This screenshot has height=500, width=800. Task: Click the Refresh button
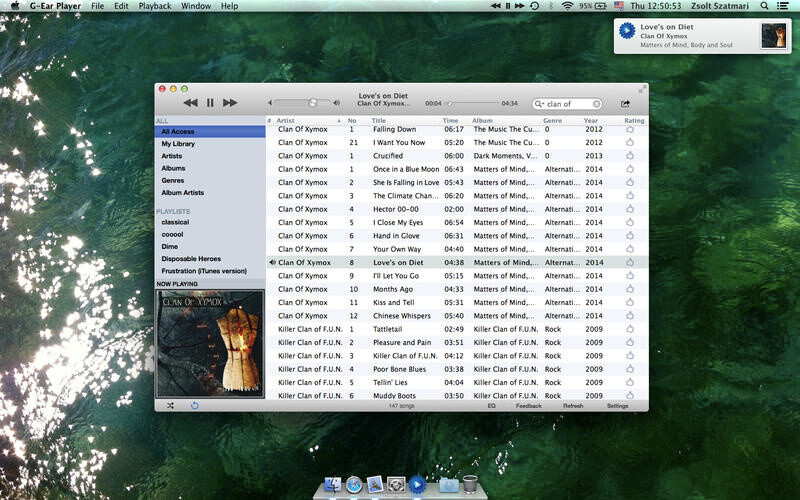(x=573, y=406)
